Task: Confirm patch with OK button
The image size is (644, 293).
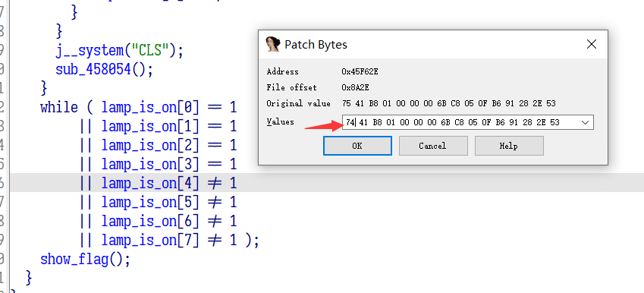Action: point(357,146)
